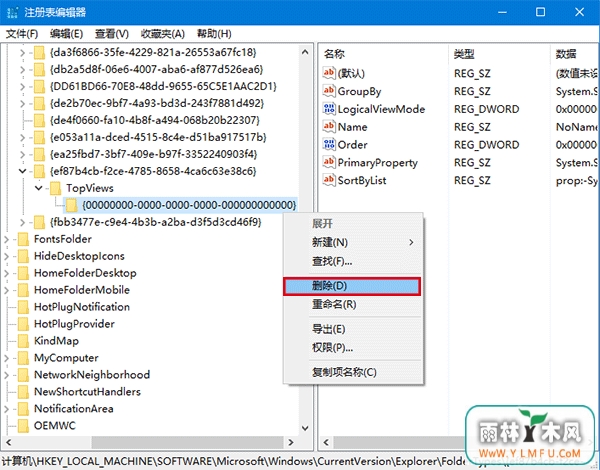The height and width of the screenshot is (470, 600).
Task: Click folder icon of NetworkNeighborhood key
Action: tap(23, 375)
